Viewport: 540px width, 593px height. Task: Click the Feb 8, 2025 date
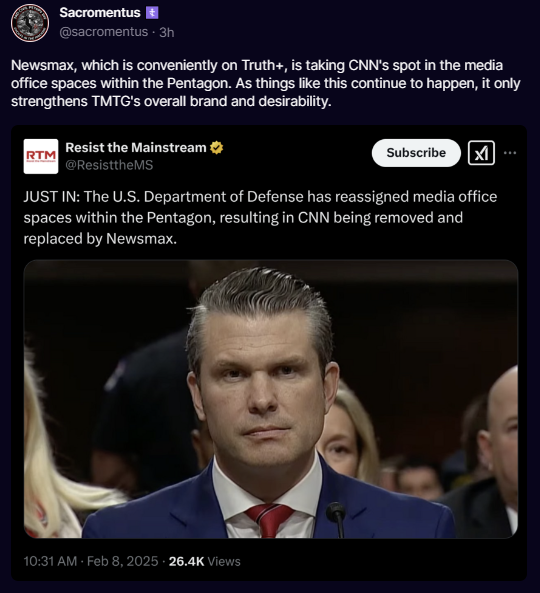pyautogui.click(x=123, y=561)
